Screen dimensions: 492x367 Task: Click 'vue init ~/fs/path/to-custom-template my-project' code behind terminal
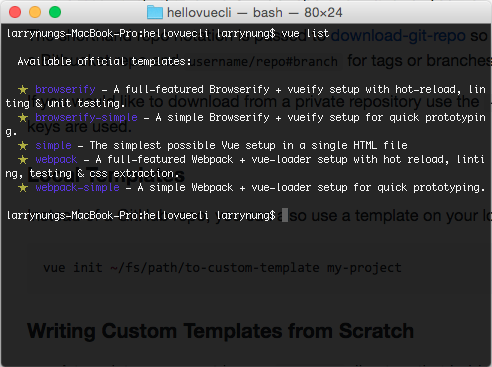(222, 268)
